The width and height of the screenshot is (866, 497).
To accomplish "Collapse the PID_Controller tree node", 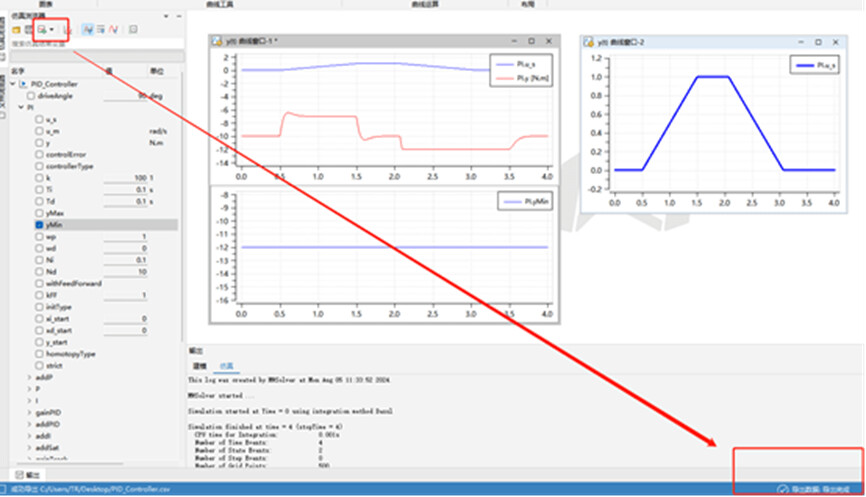I will [x=13, y=84].
